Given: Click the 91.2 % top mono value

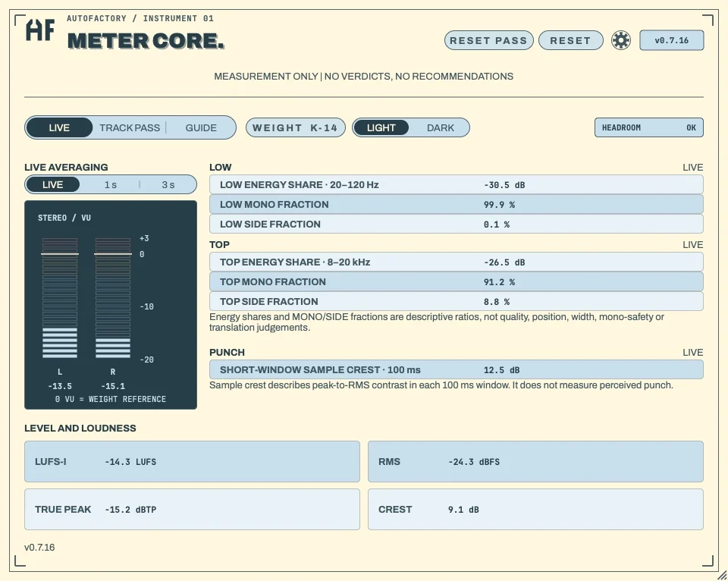Looking at the screenshot, I should pos(499,282).
